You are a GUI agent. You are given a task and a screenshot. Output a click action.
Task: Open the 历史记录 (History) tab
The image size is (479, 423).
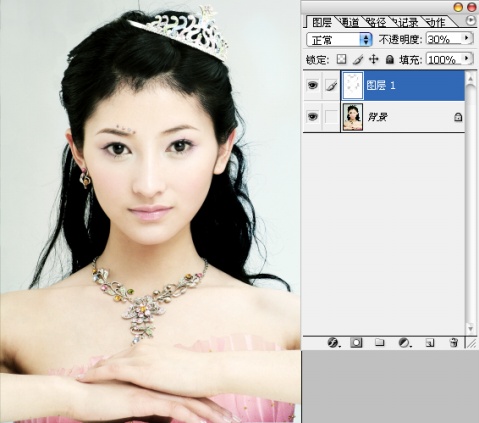405,23
